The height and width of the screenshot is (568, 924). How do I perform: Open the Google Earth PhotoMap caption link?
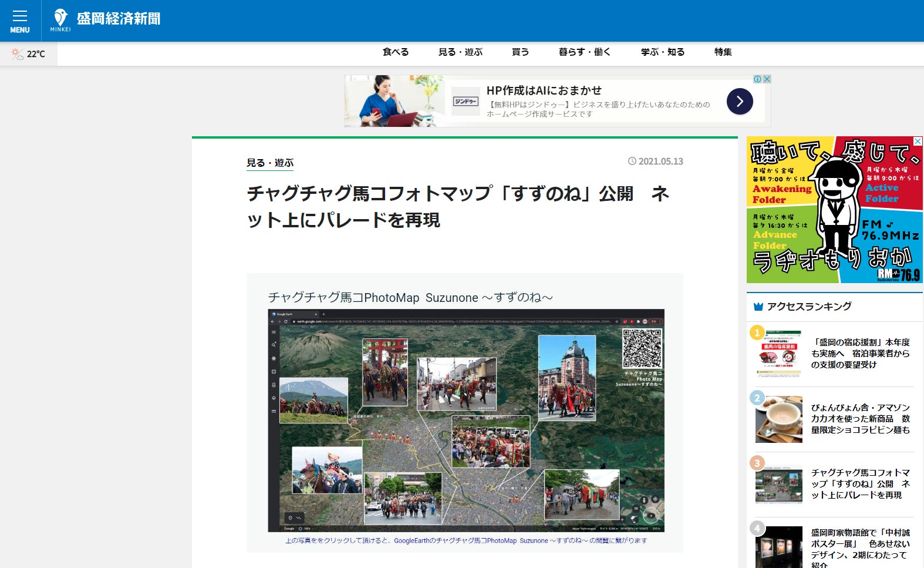click(466, 540)
